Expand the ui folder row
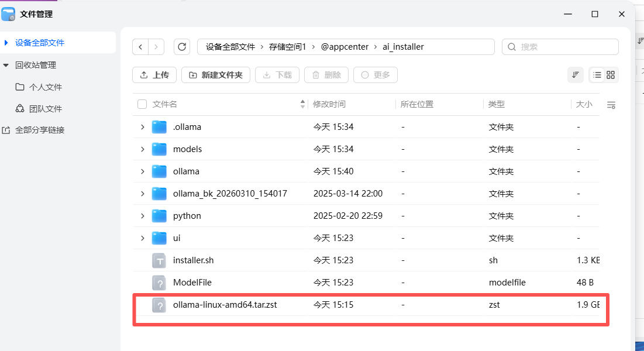Screen dimensions: 644x351 pyautogui.click(x=143, y=238)
